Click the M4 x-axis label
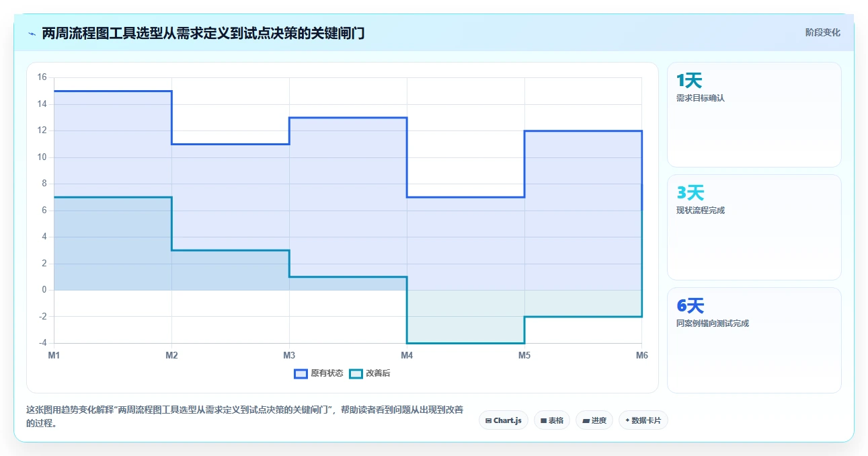 pyautogui.click(x=407, y=355)
